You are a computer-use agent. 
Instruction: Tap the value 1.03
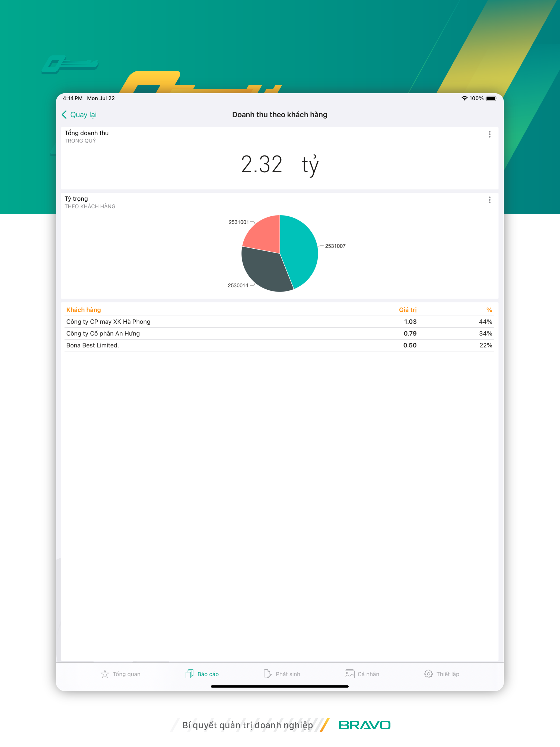[410, 321]
